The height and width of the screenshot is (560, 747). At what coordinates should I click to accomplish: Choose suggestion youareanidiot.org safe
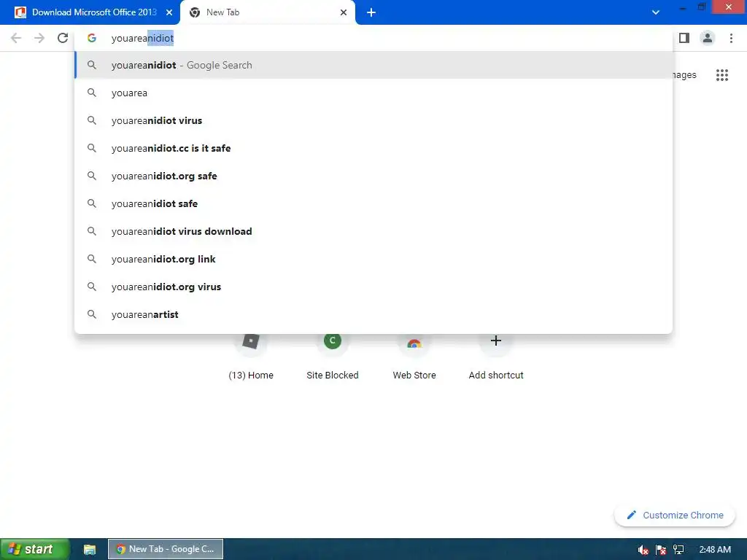373,176
